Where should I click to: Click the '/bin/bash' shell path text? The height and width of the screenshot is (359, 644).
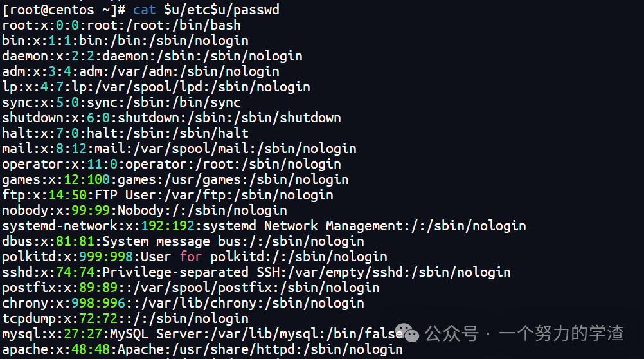coord(206,25)
